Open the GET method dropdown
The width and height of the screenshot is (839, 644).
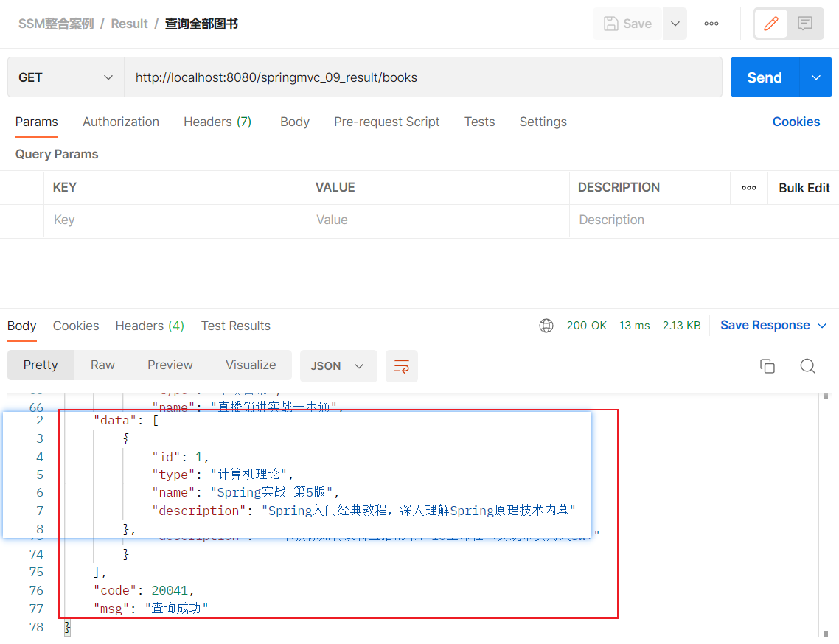click(66, 77)
